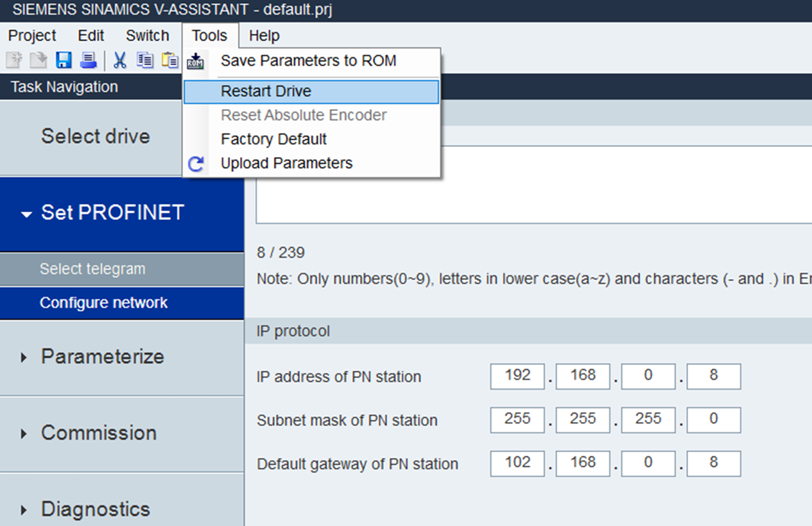Click the Save floppy disk icon
The width and height of the screenshot is (812, 526).
point(64,61)
